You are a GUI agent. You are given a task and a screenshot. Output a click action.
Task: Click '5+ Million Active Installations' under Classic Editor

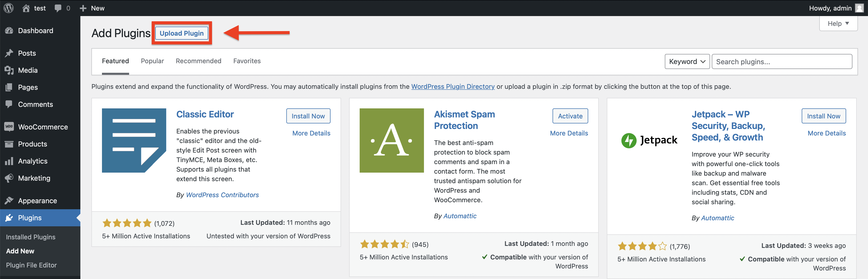(146, 236)
